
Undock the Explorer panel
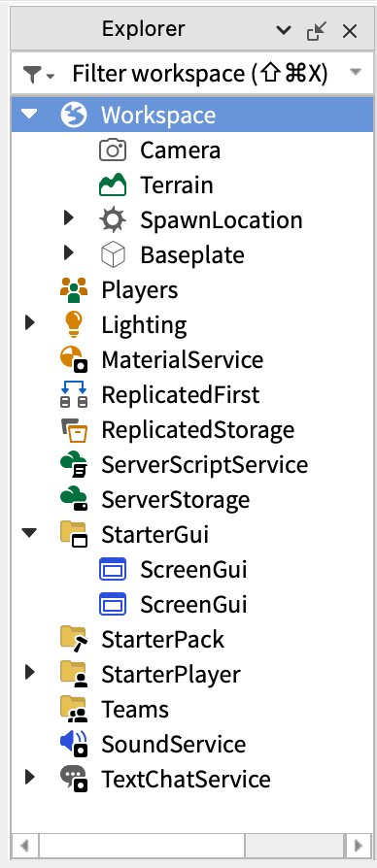pos(317,31)
